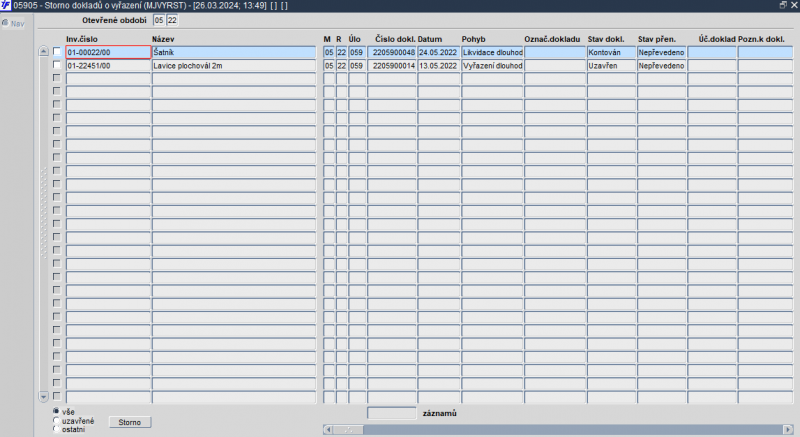This screenshot has height=437, width=800.
Task: Click the inventory number field 01-00022/00
Action: tap(108, 52)
